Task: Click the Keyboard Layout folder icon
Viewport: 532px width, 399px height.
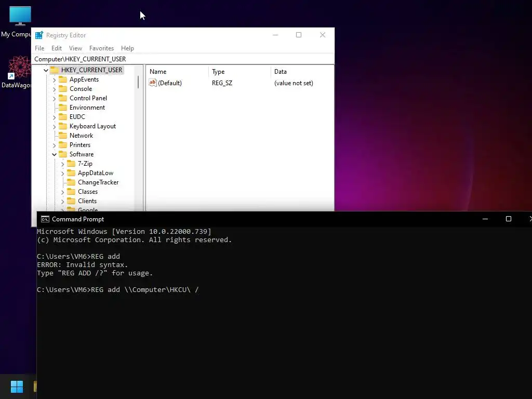Action: click(x=63, y=126)
